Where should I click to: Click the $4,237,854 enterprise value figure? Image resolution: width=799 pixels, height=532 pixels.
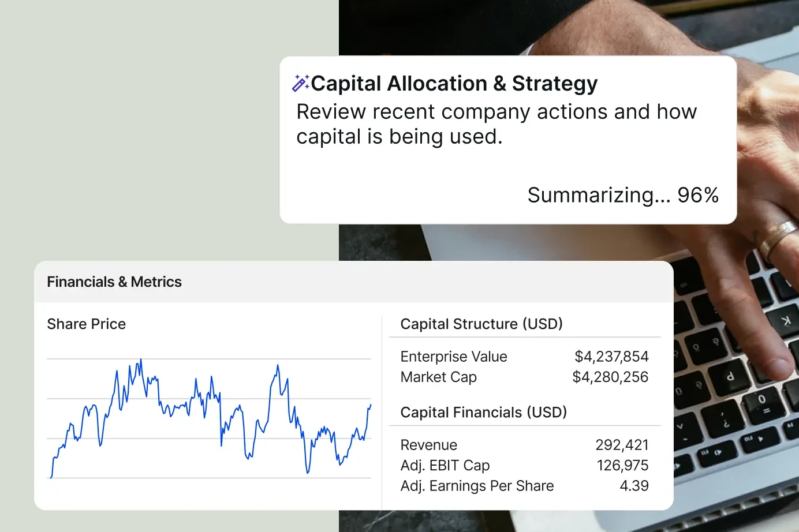click(x=611, y=357)
